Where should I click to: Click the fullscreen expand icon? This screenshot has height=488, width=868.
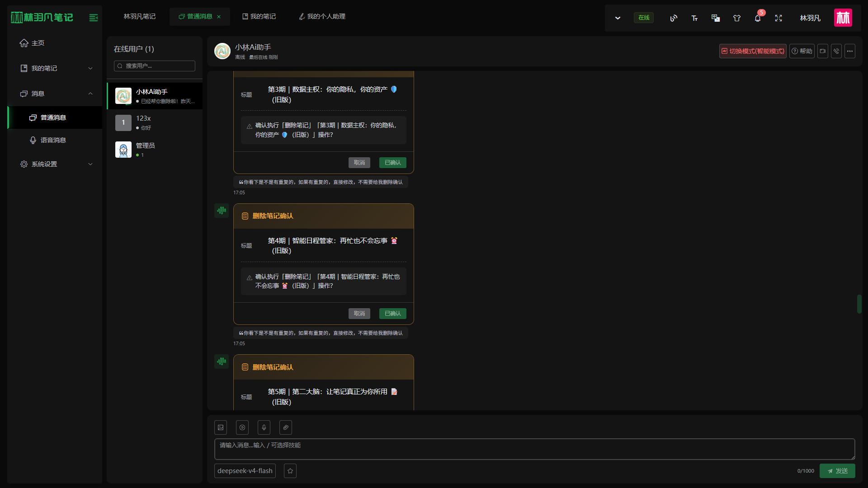778,18
